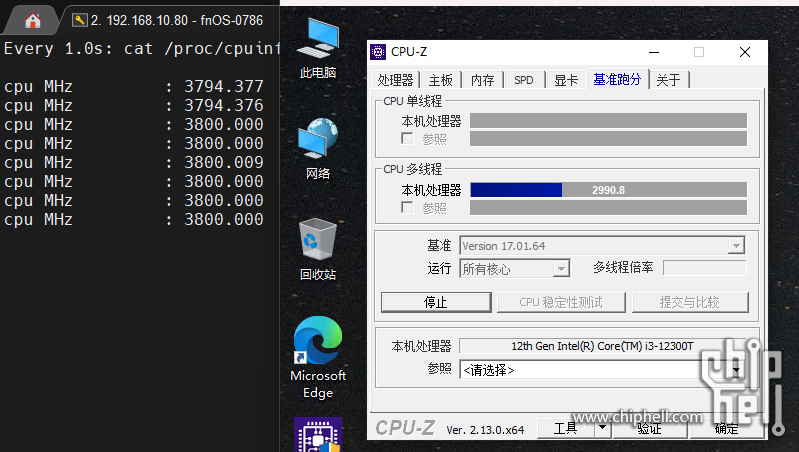The image size is (799, 452).
Task: Switch to the 主板 tab
Action: (440, 80)
